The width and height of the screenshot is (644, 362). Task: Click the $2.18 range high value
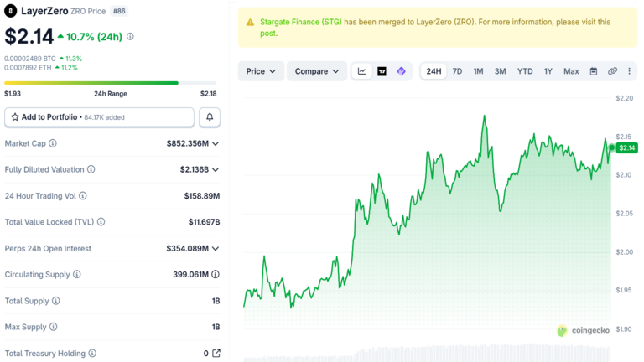208,94
